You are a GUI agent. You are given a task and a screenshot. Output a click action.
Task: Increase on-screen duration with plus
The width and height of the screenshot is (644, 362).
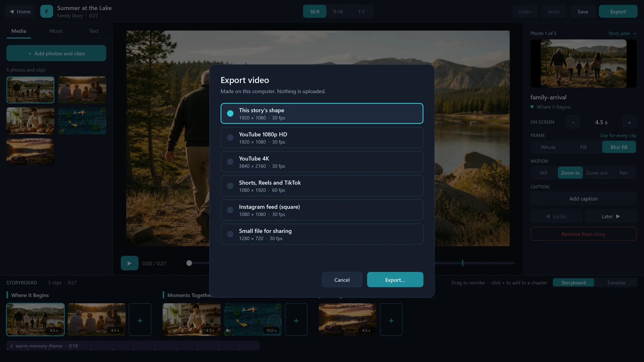(x=630, y=122)
